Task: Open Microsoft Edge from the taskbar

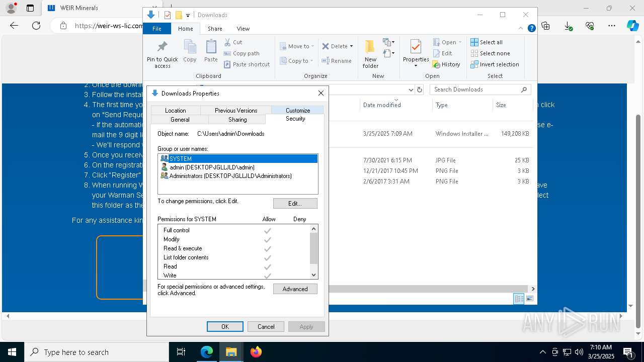Action: coord(207,352)
